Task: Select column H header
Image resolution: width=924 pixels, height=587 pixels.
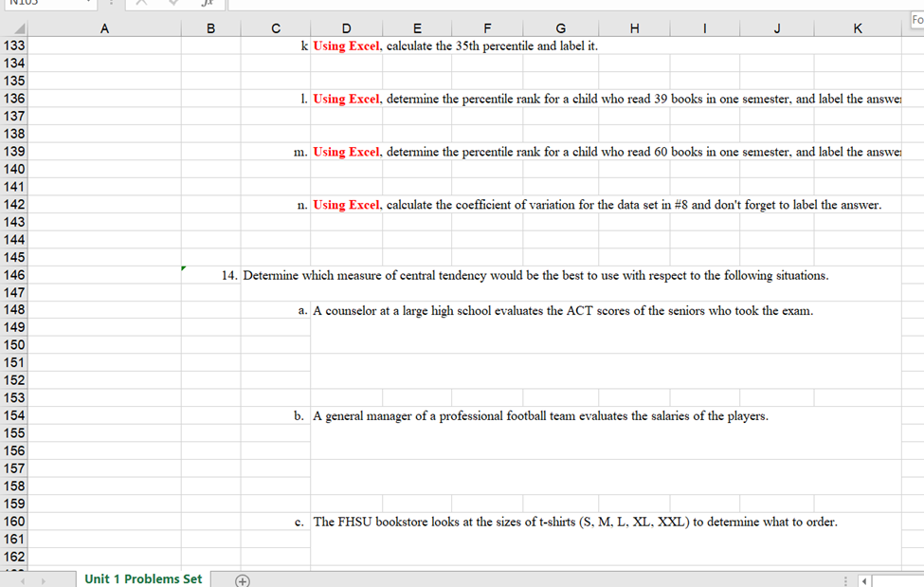Action: [635, 28]
